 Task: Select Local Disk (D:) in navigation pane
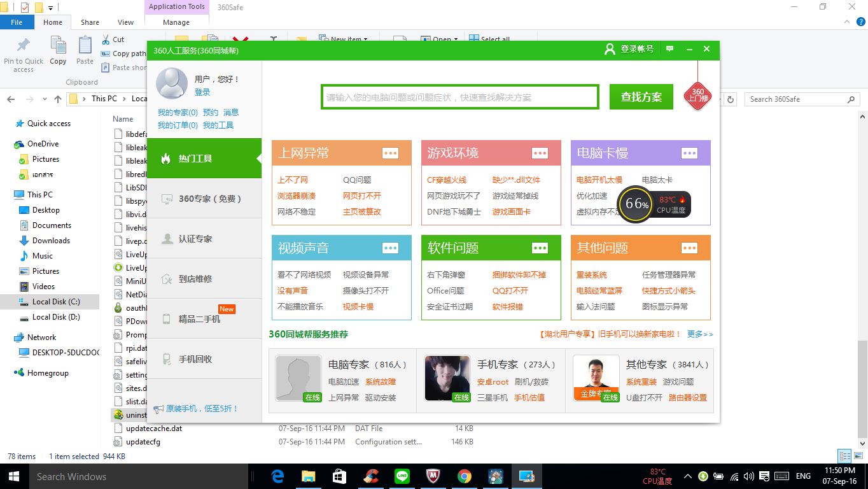coord(56,317)
